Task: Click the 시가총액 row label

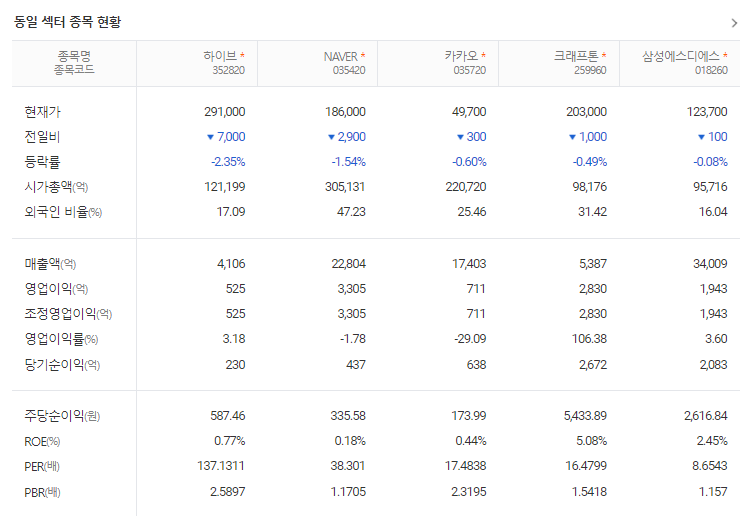Action: coord(56,187)
